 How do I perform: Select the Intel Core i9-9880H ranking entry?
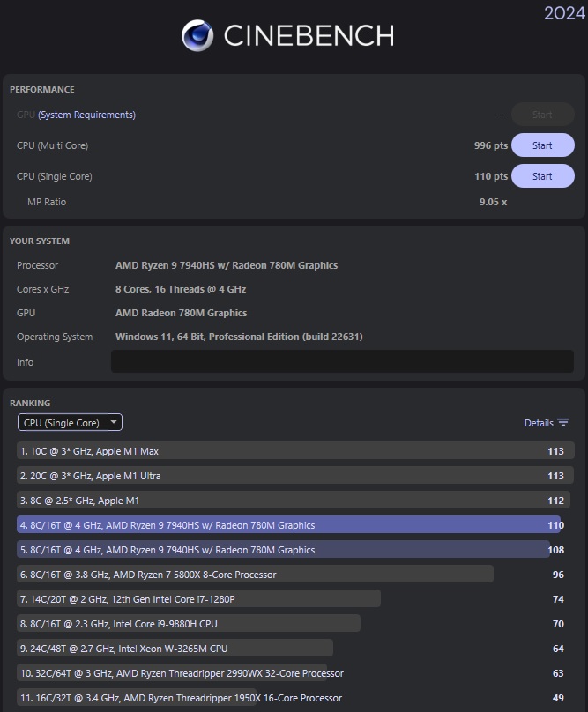291,624
